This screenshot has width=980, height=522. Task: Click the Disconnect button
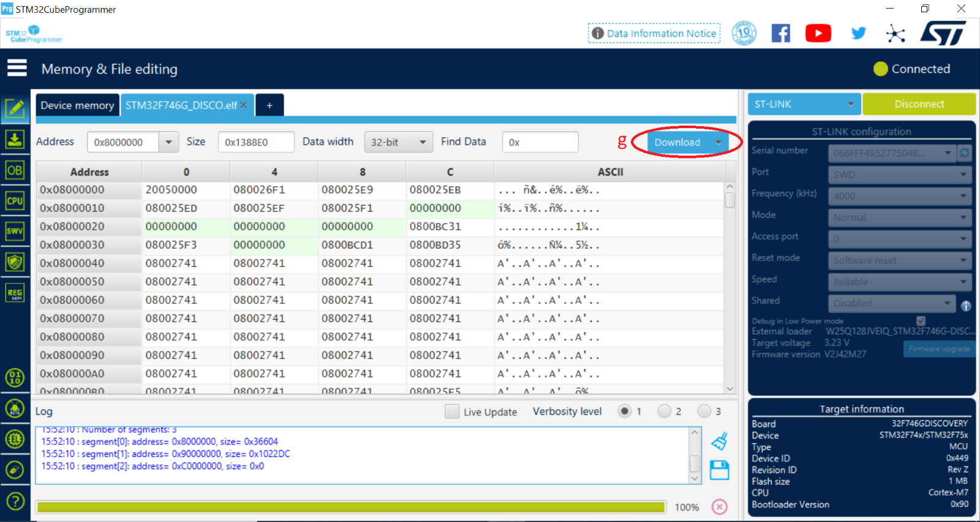point(919,104)
